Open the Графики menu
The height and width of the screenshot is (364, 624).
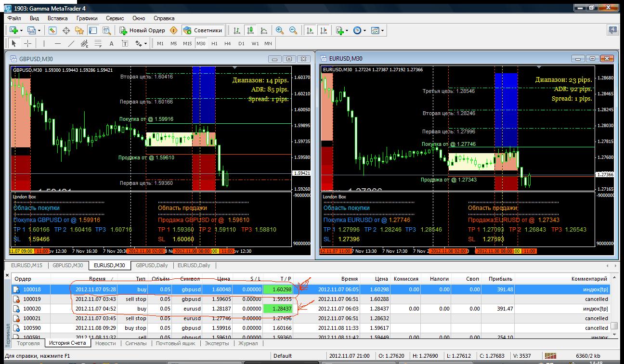click(x=87, y=18)
